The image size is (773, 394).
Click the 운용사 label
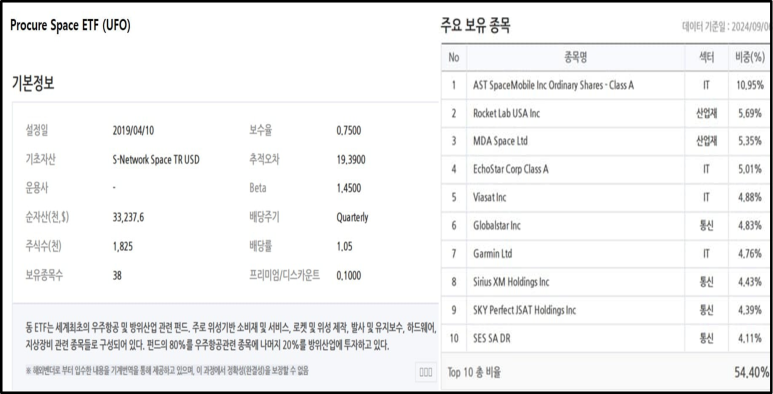[x=37, y=188]
